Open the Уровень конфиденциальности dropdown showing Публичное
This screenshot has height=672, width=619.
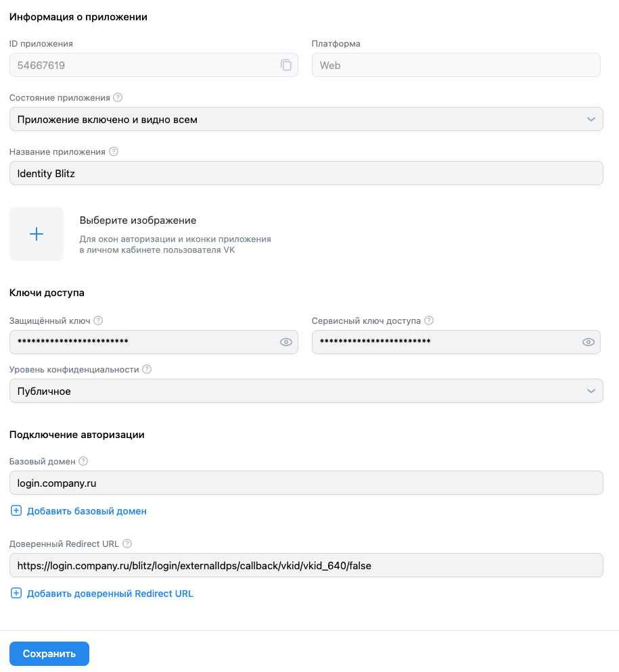[306, 391]
